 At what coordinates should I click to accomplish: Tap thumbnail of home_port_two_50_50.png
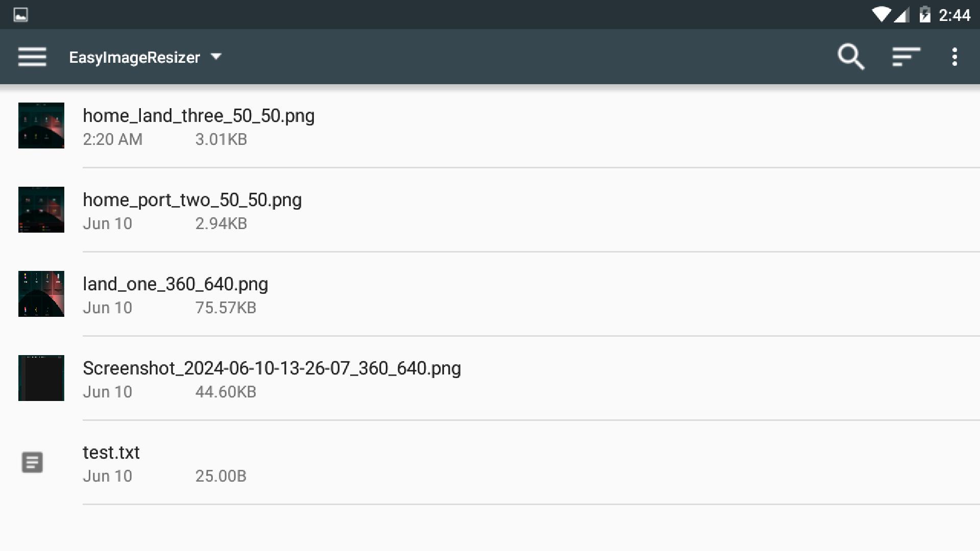[x=41, y=210]
